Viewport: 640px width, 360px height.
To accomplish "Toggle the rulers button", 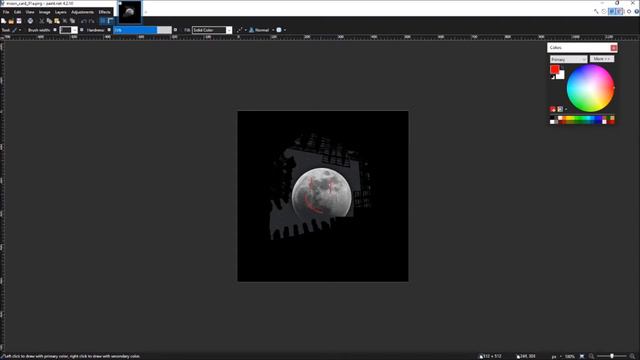I will pyautogui.click(x=110, y=21).
